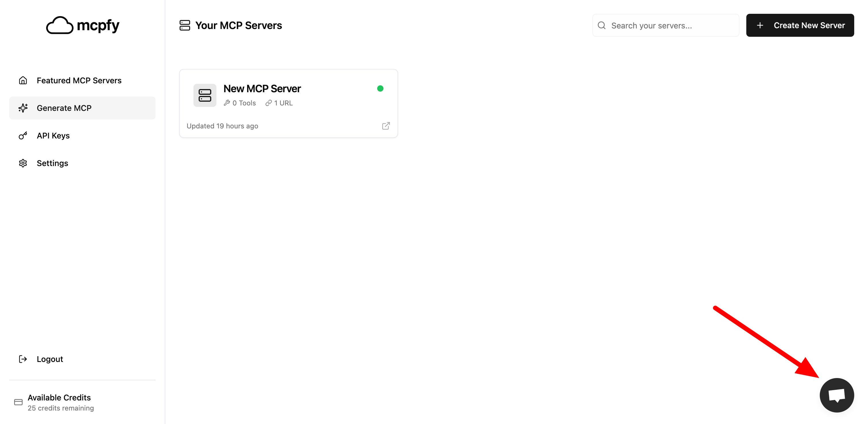Image resolution: width=868 pixels, height=424 pixels.
Task: Click the New MCP Server title
Action: [262, 88]
